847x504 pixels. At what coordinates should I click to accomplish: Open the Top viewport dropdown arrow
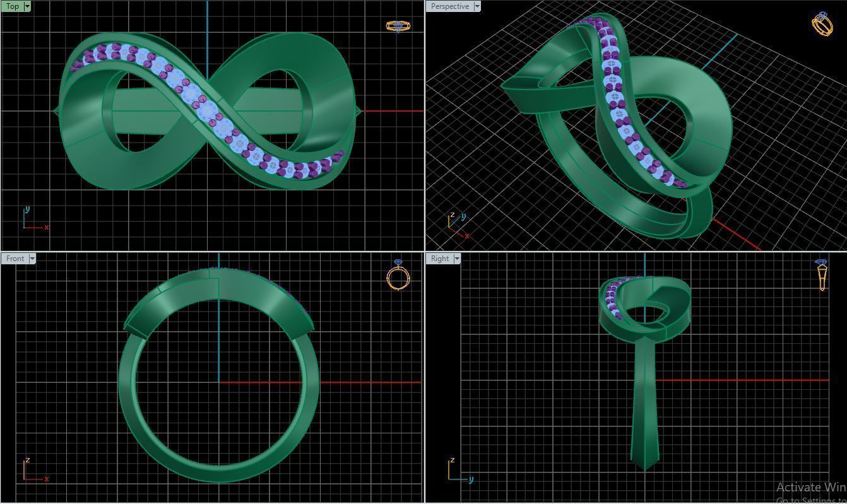tap(27, 6)
